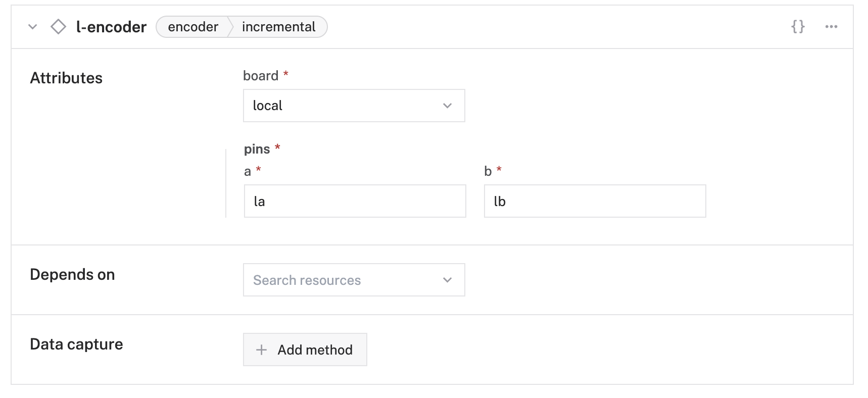Click the Attributes section heading
868x398 pixels.
pos(66,78)
